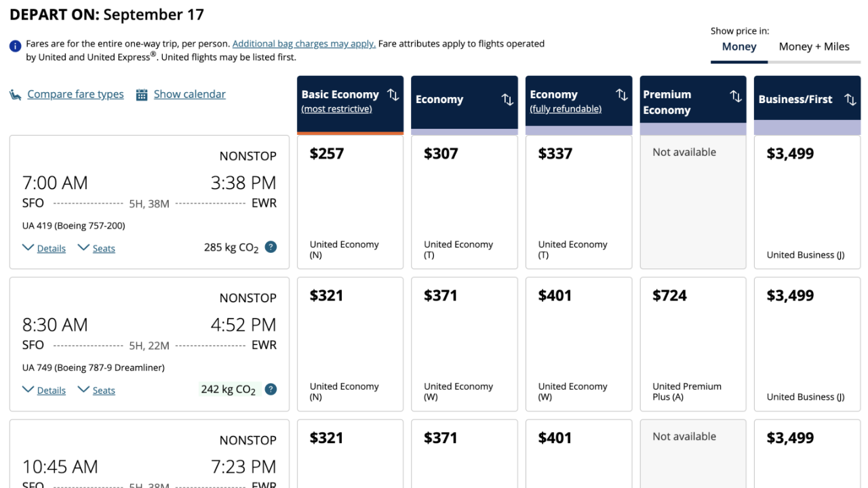
Task: Choose the $3,499 Business/First fare on the 8:30 AM flight
Action: (x=807, y=344)
